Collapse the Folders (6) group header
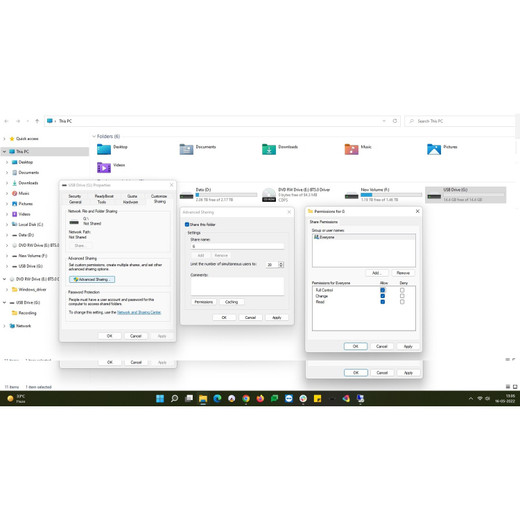The height and width of the screenshot is (520, 520). point(94,136)
